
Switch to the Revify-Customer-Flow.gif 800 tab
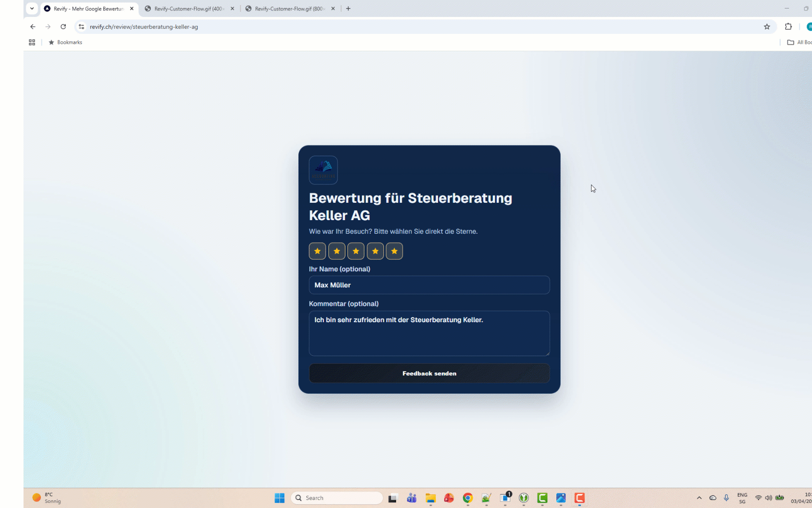coord(287,8)
